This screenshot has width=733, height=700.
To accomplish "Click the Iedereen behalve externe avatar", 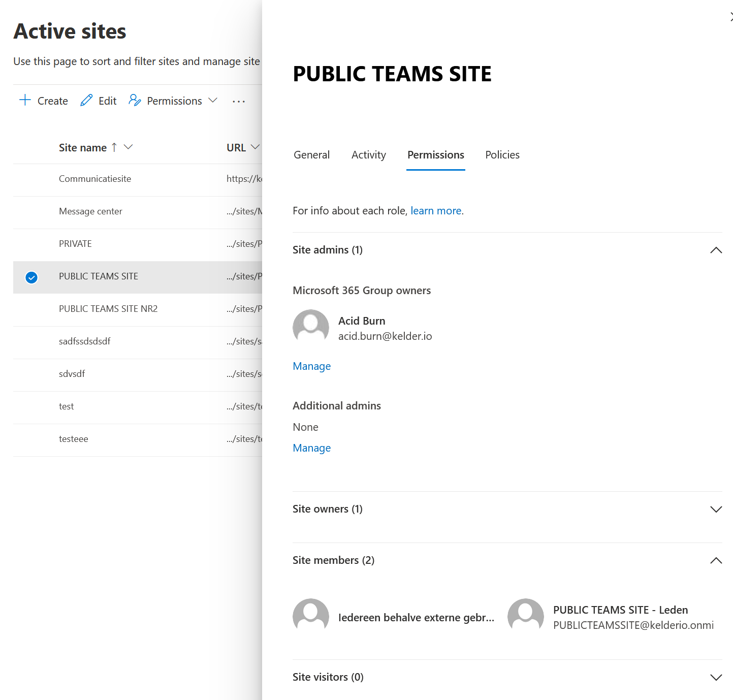I will pos(311,617).
